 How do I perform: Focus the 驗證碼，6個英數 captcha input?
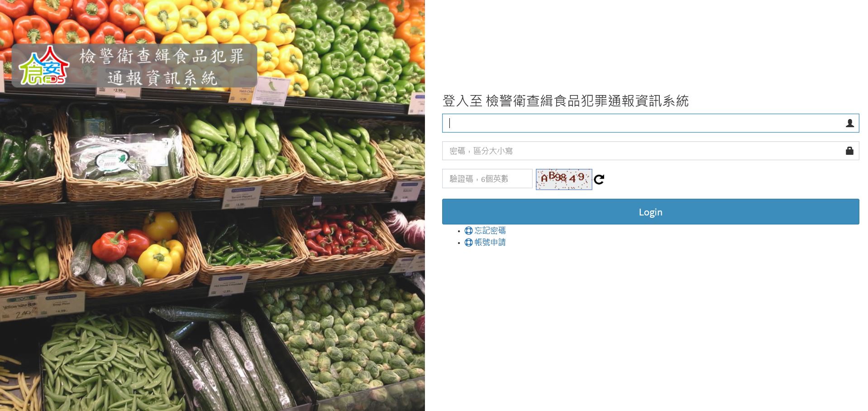[x=487, y=179]
